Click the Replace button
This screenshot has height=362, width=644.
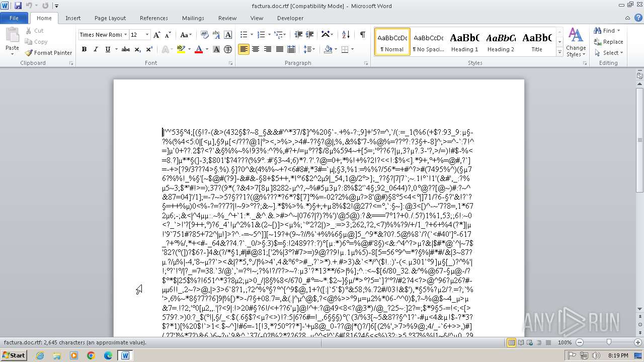click(x=609, y=42)
